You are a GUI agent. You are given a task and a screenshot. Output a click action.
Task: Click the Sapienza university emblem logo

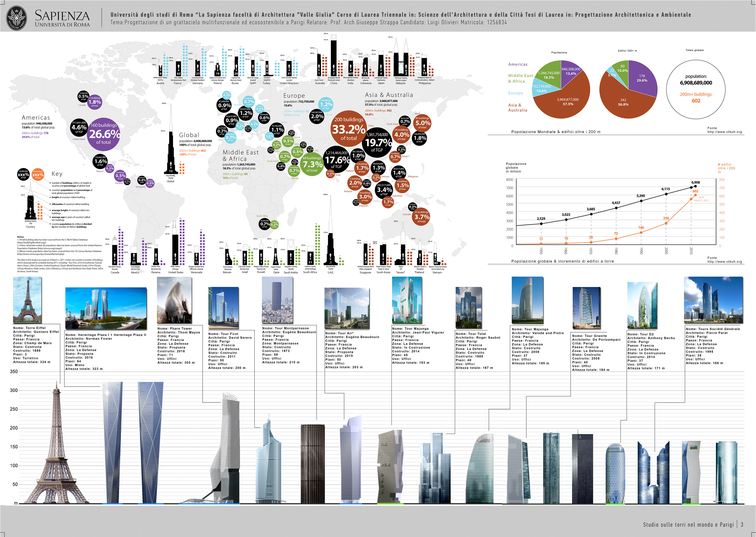pyautogui.click(x=17, y=18)
